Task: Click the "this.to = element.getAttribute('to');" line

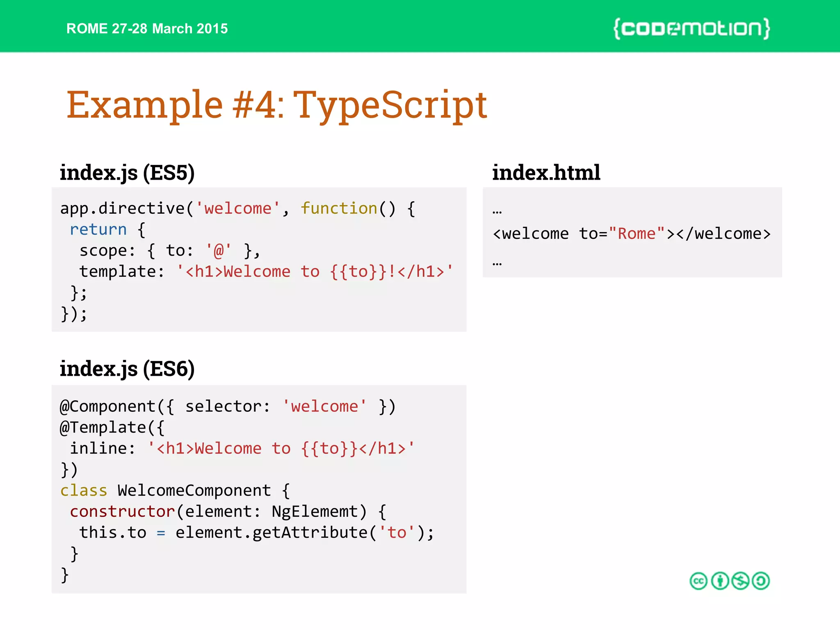Action: (x=257, y=533)
